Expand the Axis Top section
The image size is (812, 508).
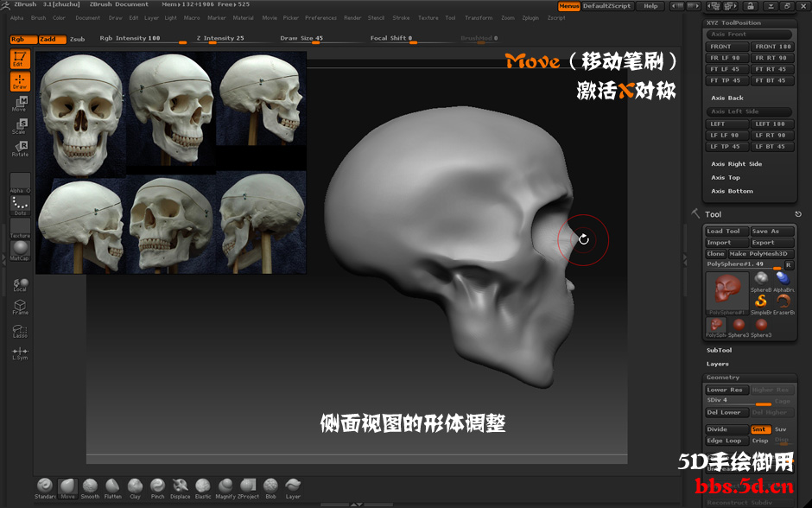(x=726, y=178)
